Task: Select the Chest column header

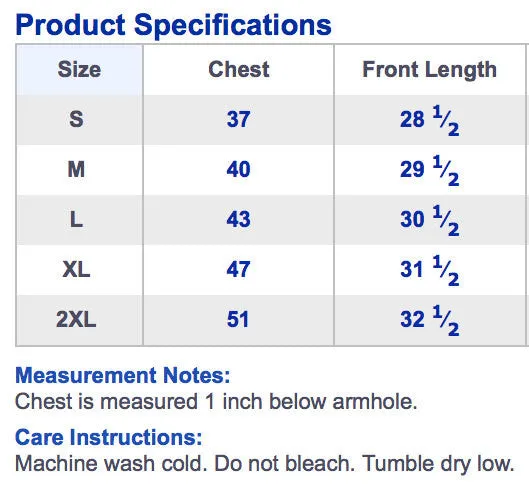Action: point(239,69)
